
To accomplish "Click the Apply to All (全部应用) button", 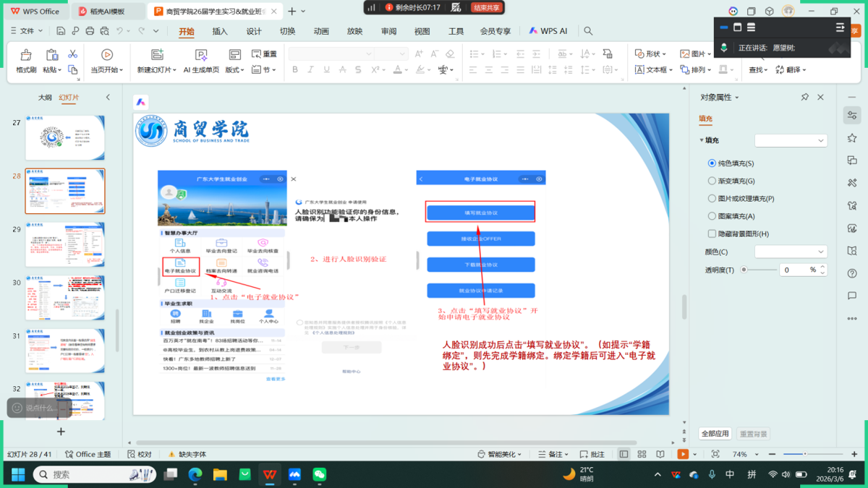I will [x=715, y=434].
